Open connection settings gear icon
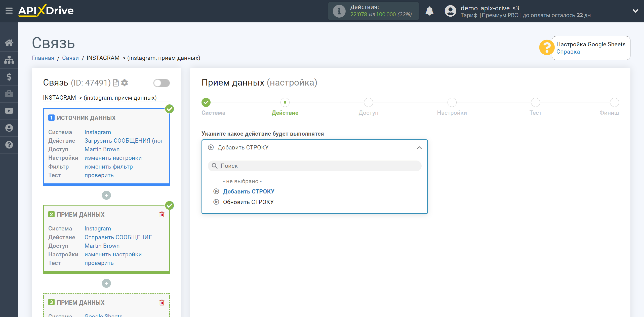644x317 pixels. tap(125, 83)
